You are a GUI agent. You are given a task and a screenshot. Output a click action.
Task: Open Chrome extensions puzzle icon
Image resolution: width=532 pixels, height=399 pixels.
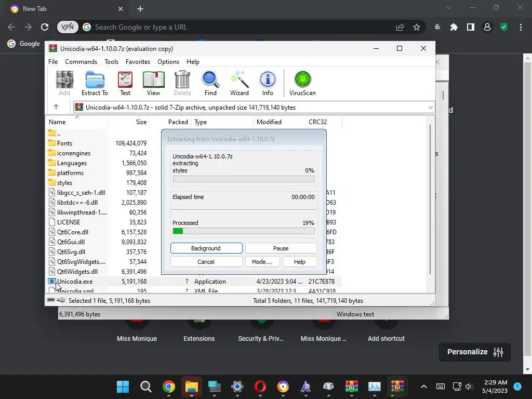pos(454,27)
